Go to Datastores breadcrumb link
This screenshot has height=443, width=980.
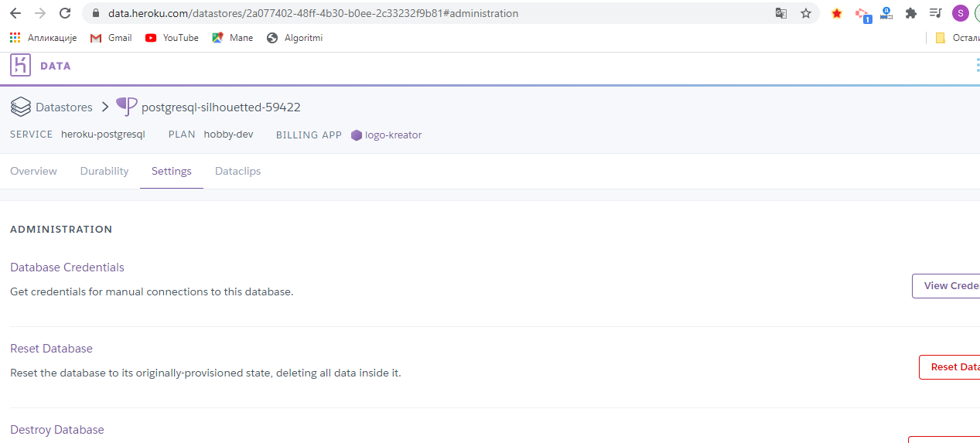tap(64, 107)
